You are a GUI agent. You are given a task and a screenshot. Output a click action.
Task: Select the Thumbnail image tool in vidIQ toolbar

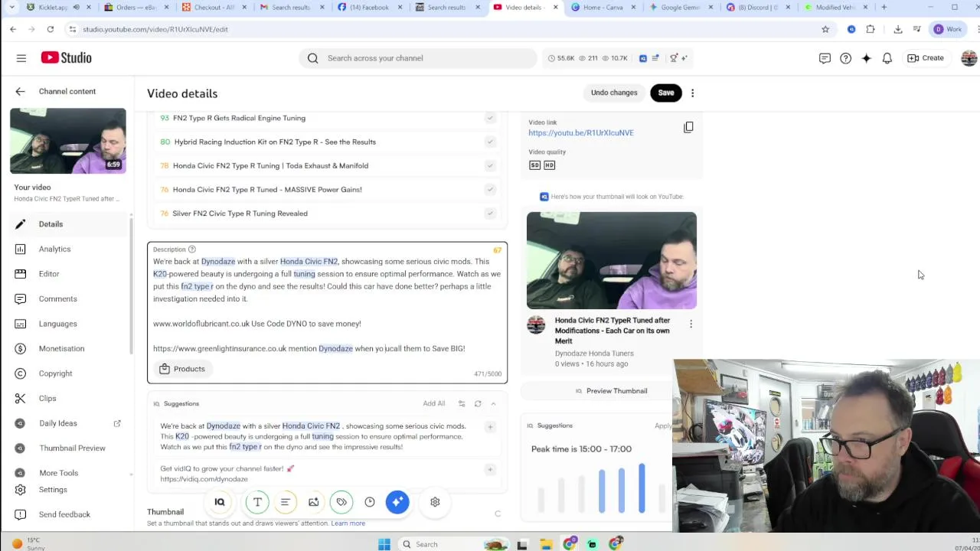(x=313, y=502)
